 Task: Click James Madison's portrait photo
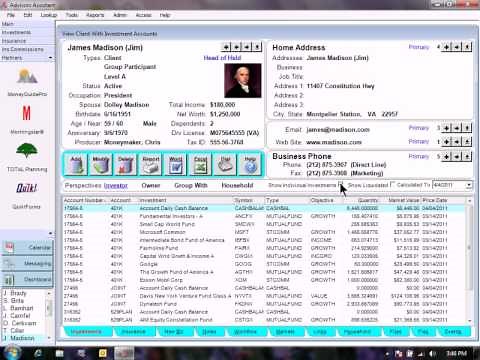pos(243,81)
